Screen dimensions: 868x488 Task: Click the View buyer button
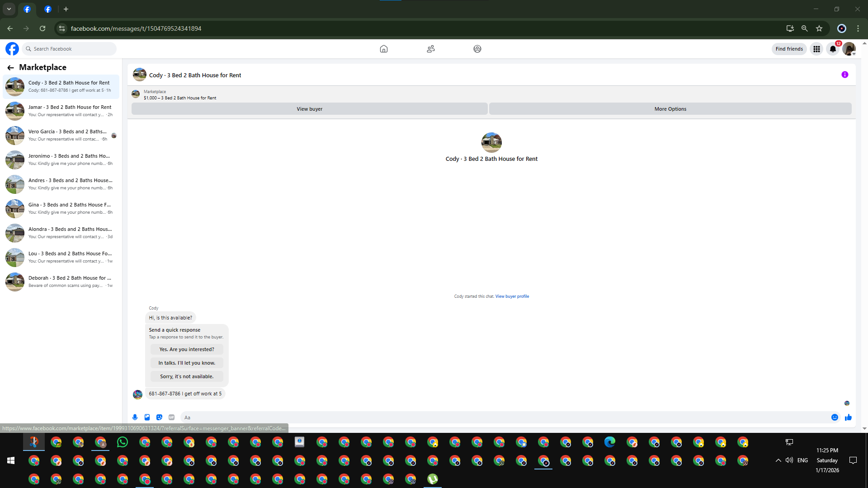pyautogui.click(x=309, y=109)
